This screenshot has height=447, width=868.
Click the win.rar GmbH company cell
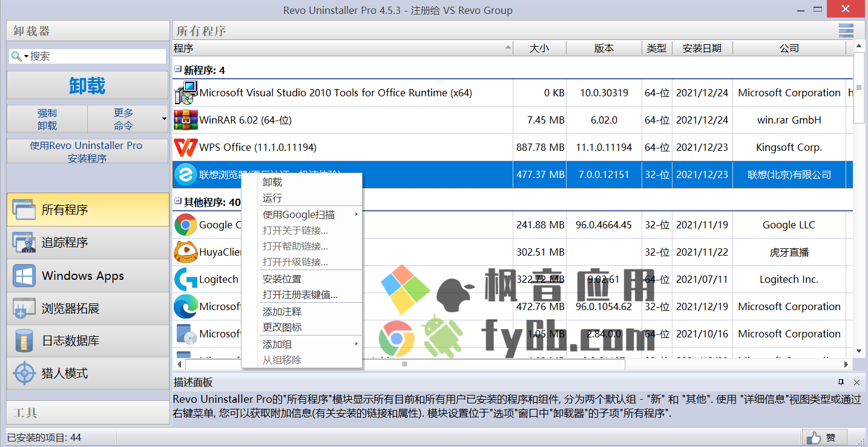pyautogui.click(x=789, y=120)
